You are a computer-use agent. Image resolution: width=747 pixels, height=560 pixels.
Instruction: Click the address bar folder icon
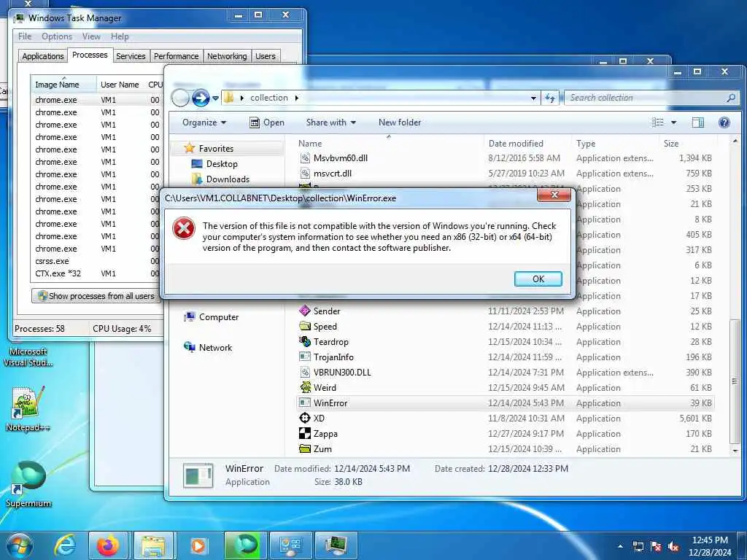229,98
